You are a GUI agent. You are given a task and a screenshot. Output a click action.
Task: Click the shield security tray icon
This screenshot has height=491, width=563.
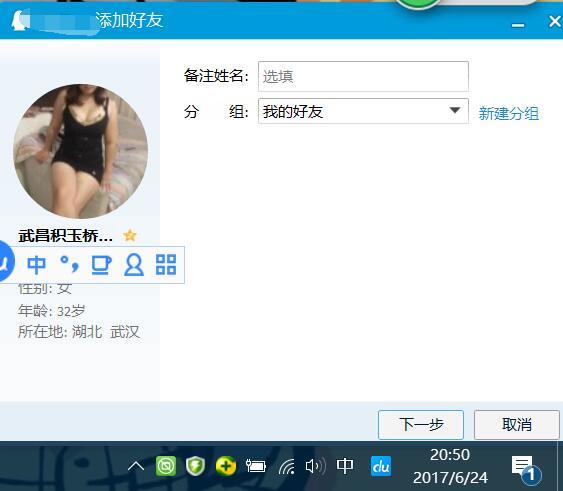point(195,466)
